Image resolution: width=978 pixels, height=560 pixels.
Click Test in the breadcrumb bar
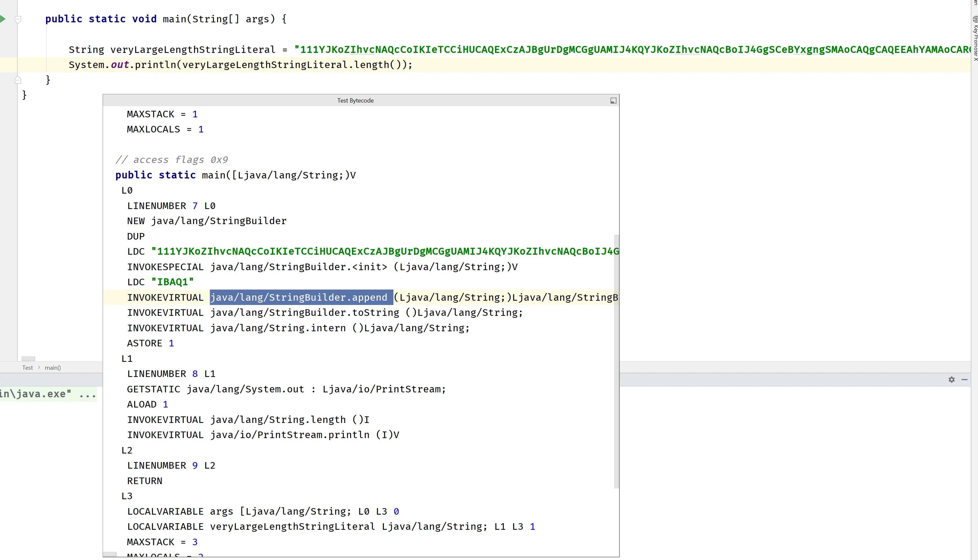[27, 368]
